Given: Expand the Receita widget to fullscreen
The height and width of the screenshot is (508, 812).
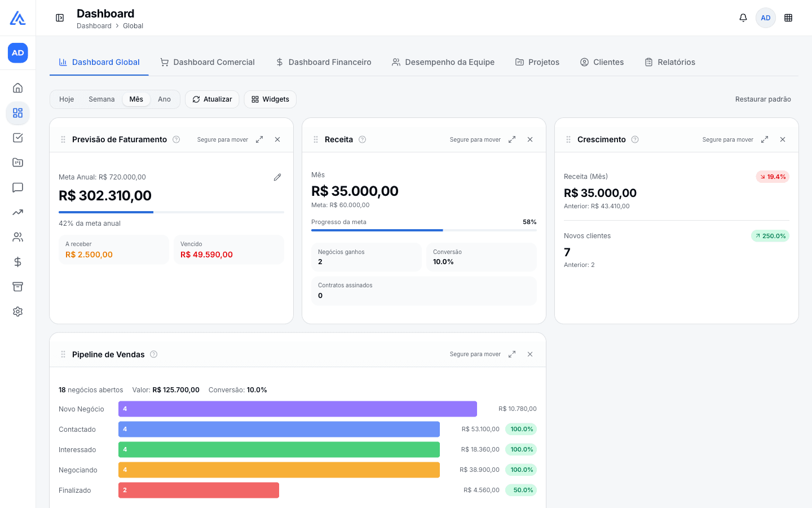Looking at the screenshot, I should 512,139.
